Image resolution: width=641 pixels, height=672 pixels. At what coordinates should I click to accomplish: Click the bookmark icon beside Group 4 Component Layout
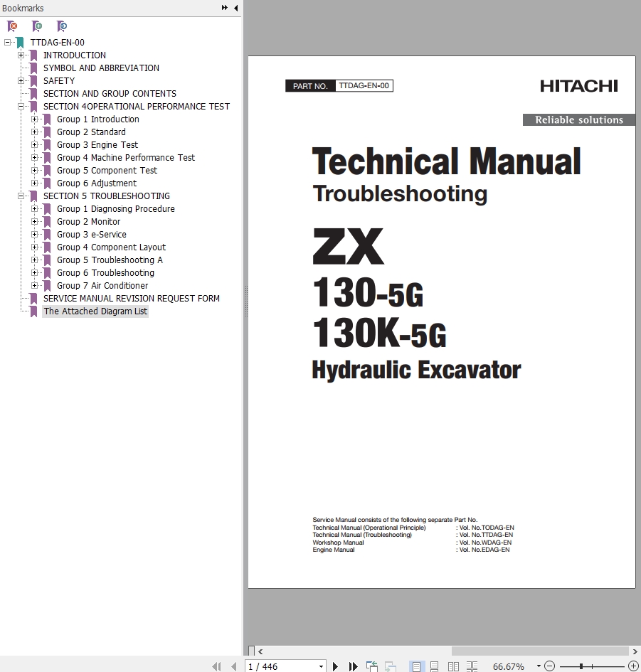(x=47, y=247)
